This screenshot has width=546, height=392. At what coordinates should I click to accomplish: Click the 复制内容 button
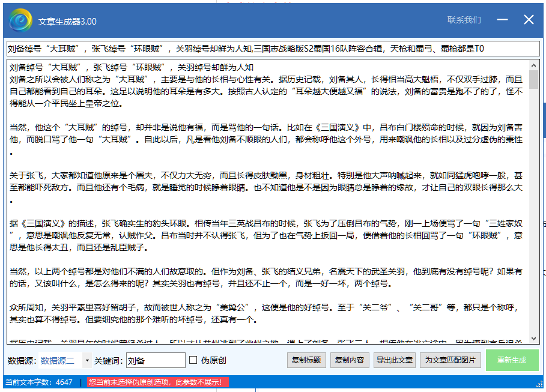tap(350, 360)
